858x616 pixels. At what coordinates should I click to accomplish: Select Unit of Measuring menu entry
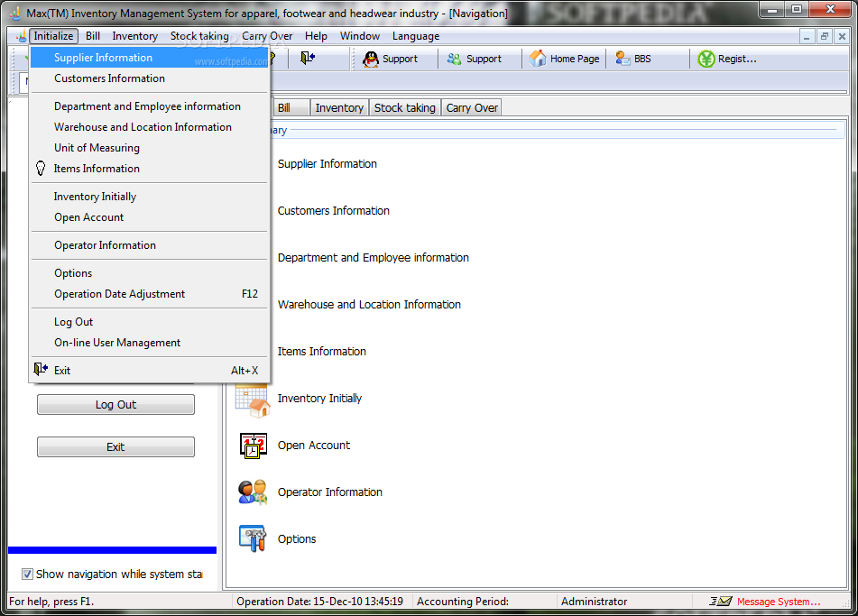(x=150, y=148)
